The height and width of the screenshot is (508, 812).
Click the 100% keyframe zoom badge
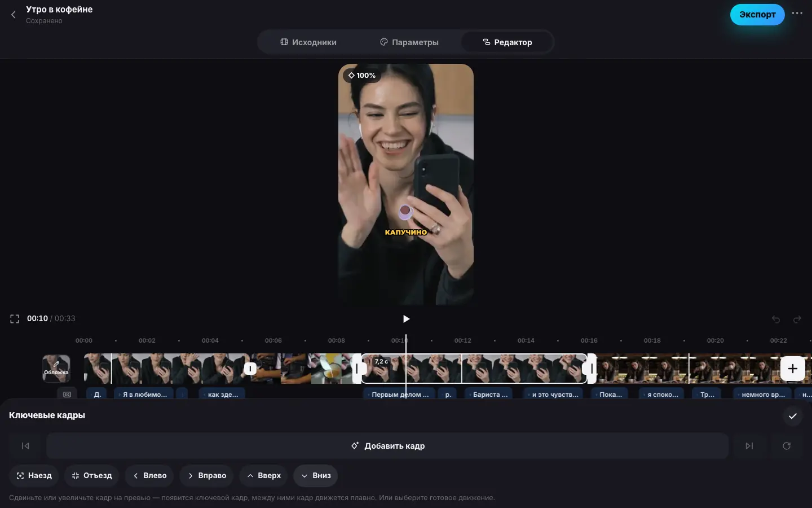(362, 76)
